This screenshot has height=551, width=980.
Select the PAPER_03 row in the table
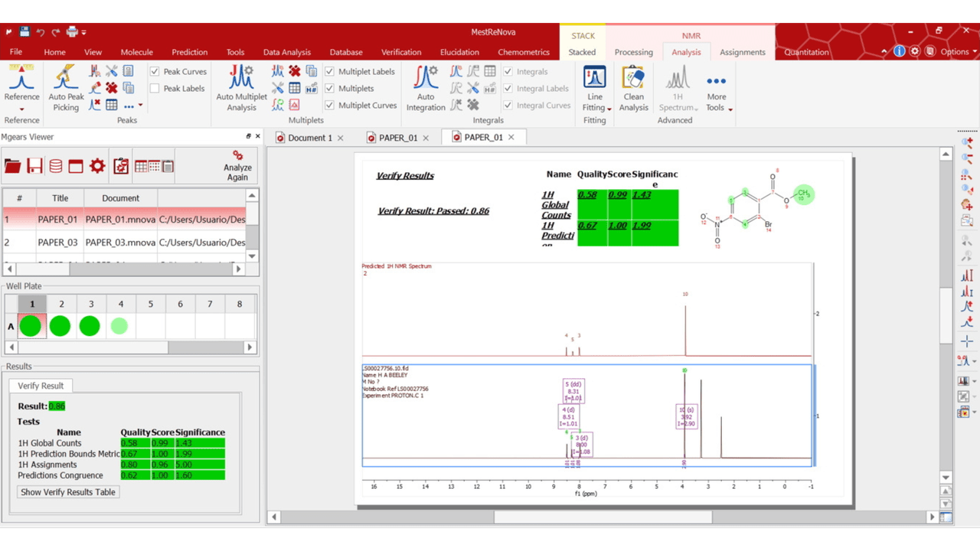(x=125, y=242)
